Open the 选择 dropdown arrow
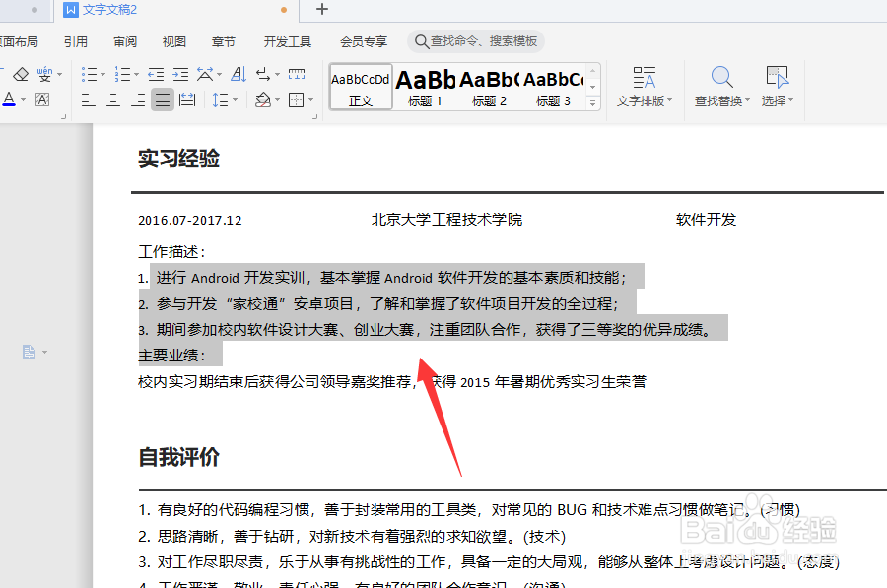This screenshot has width=887, height=588. [790, 100]
